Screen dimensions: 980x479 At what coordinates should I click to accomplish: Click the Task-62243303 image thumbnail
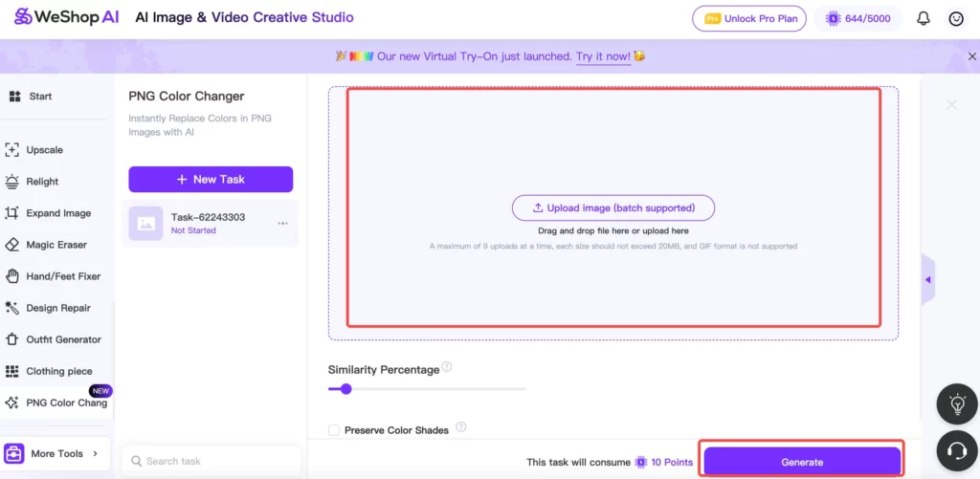pyautogui.click(x=145, y=224)
